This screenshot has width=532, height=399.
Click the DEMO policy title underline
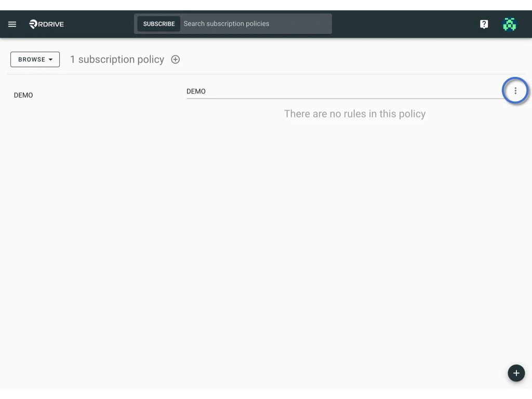[343, 98]
